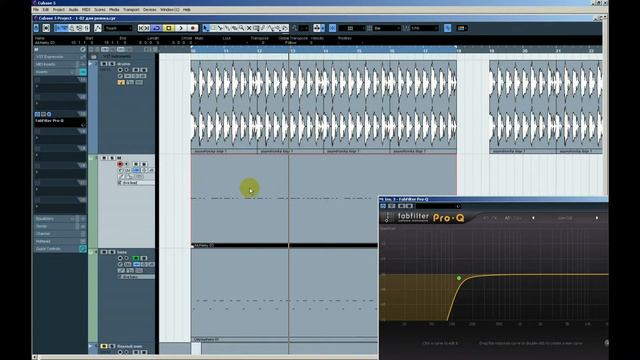Record-enable the drums track
Screen dimensions: 640x360
point(120,70)
